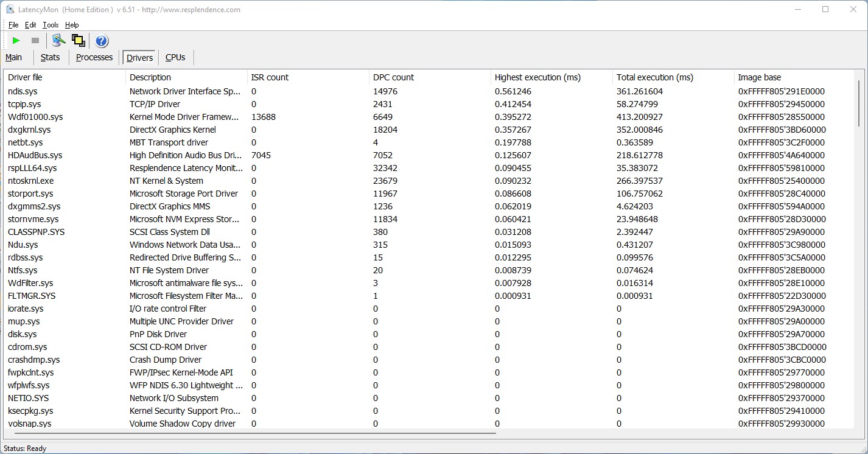The width and height of the screenshot is (868, 454).
Task: Select the ndis.sys driver row
Action: click(429, 91)
